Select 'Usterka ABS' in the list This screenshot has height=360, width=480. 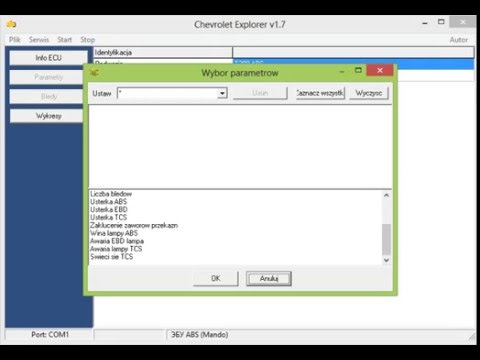tap(109, 202)
